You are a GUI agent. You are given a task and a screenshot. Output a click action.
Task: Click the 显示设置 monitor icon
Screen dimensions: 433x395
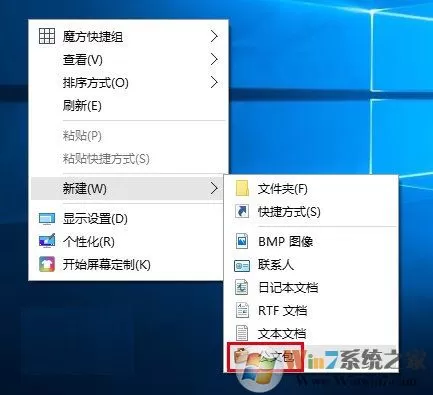click(x=47, y=219)
